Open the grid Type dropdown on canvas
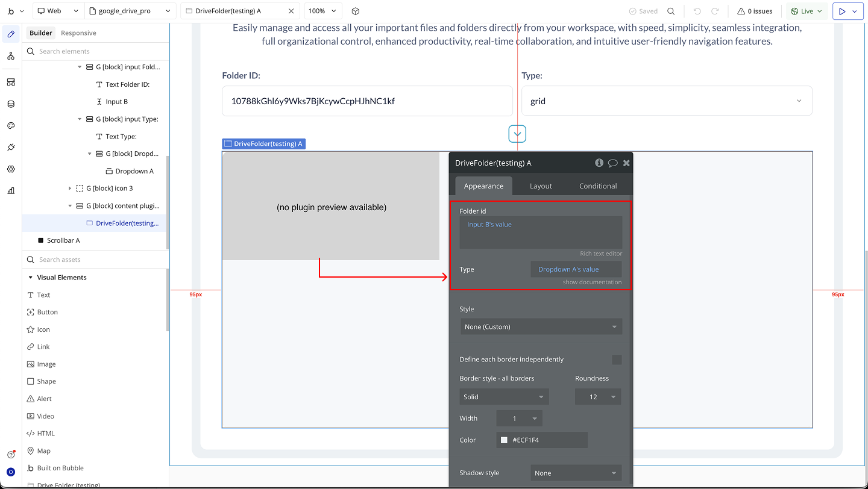This screenshot has width=868, height=489. pos(667,101)
